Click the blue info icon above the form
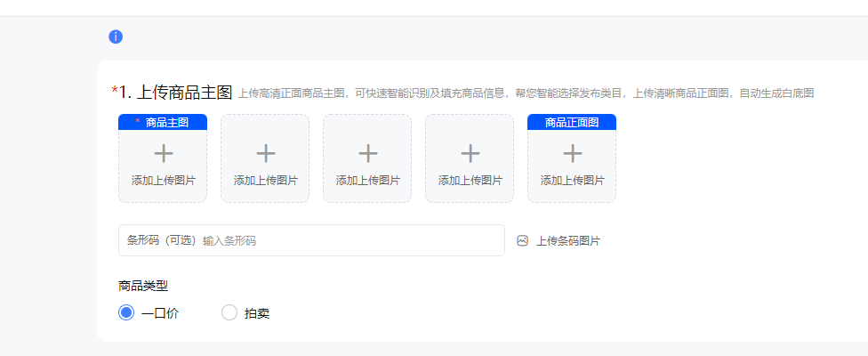 pos(116,36)
